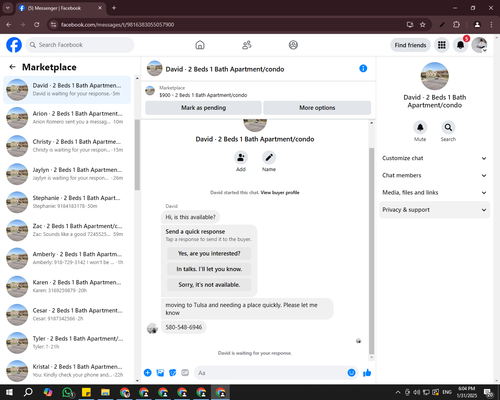Open the Facebook logo home link
Viewport: 500px width, 400px height.
(x=14, y=45)
